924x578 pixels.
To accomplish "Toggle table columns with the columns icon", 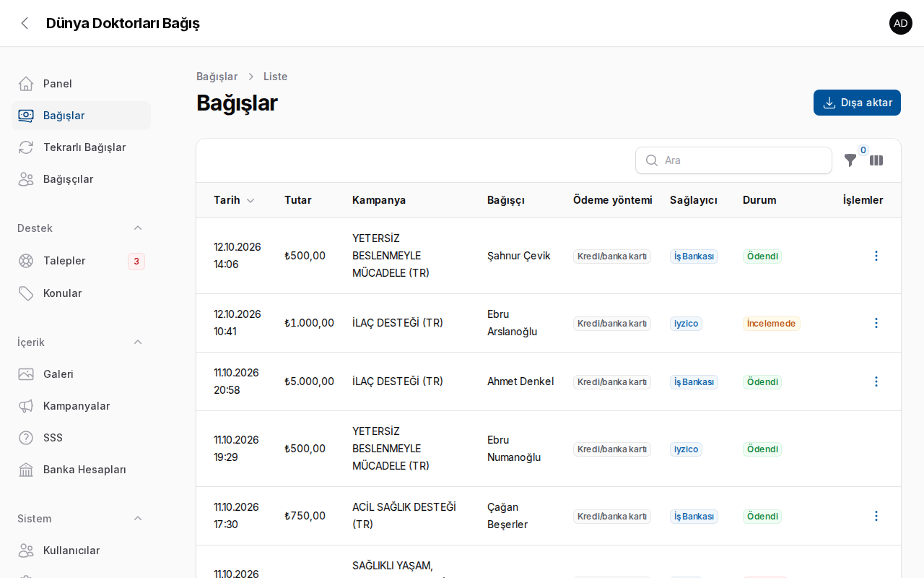I will (x=876, y=160).
